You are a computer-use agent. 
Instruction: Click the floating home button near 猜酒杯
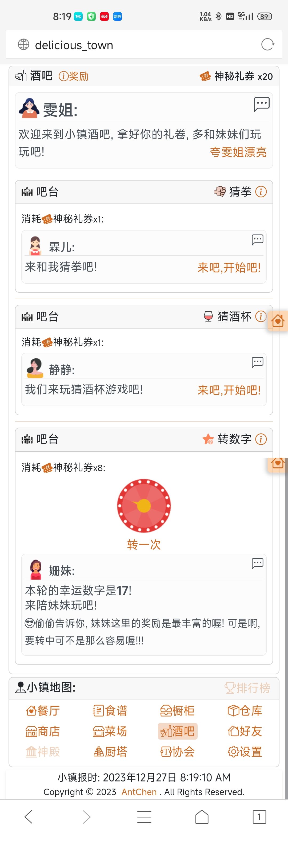tap(278, 321)
